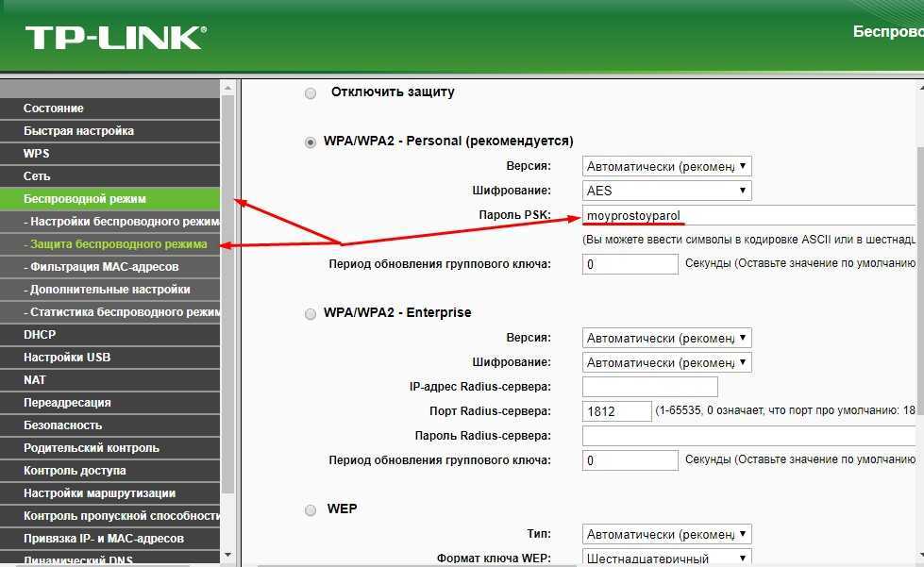The width and height of the screenshot is (924, 567).
Task: Click the 'IP-адрес Radius-сервера' field
Action: [x=649, y=387]
